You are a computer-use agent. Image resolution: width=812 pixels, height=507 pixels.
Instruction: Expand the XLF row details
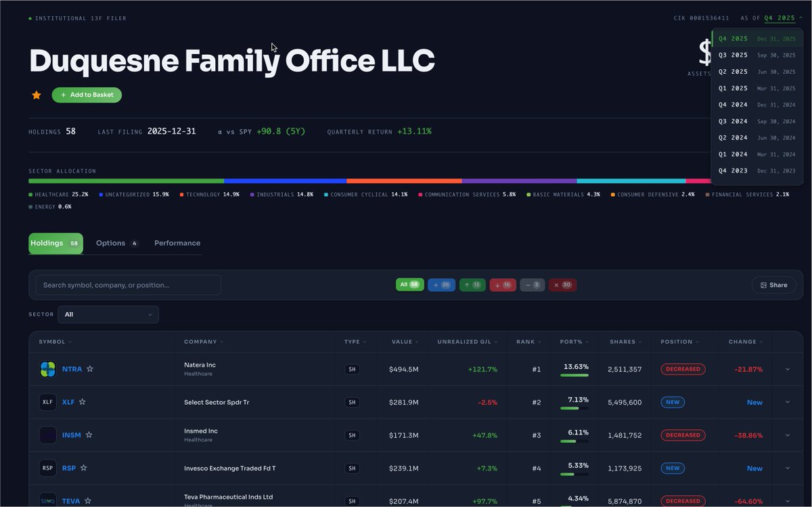pos(787,402)
